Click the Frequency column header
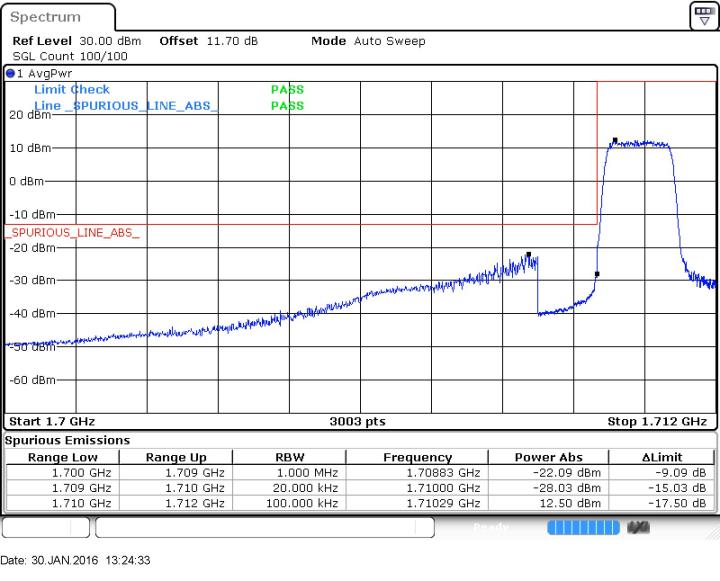 417,457
